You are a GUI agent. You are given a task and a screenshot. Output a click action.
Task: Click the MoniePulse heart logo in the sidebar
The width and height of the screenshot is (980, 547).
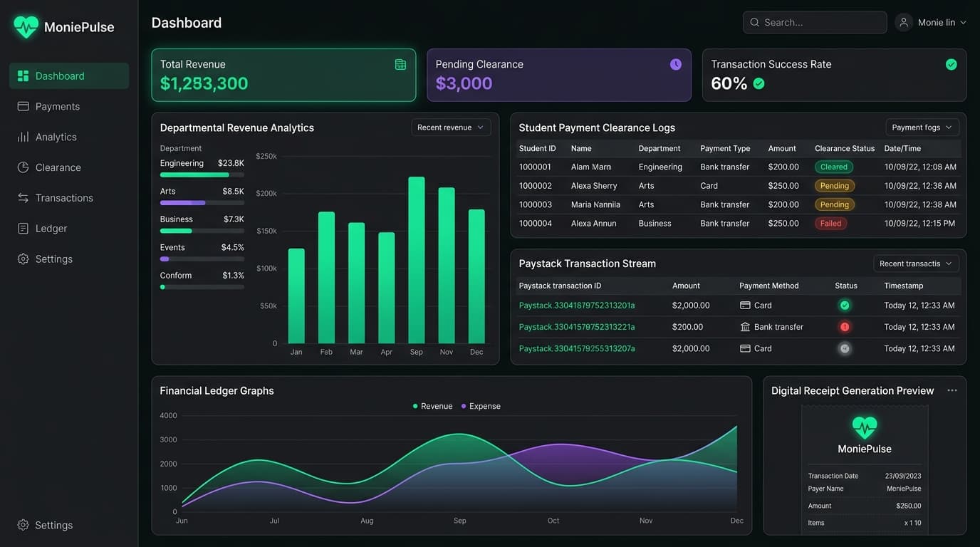[x=26, y=27]
